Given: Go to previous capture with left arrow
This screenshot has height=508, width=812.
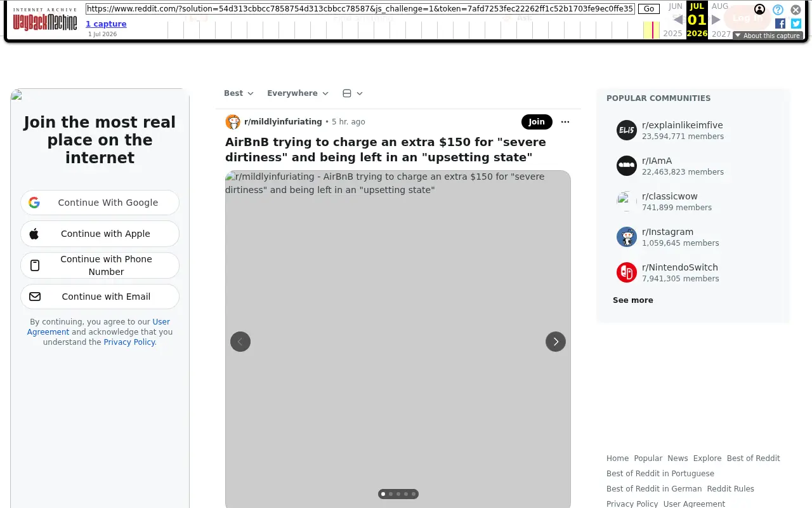Looking at the screenshot, I should tap(678, 20).
